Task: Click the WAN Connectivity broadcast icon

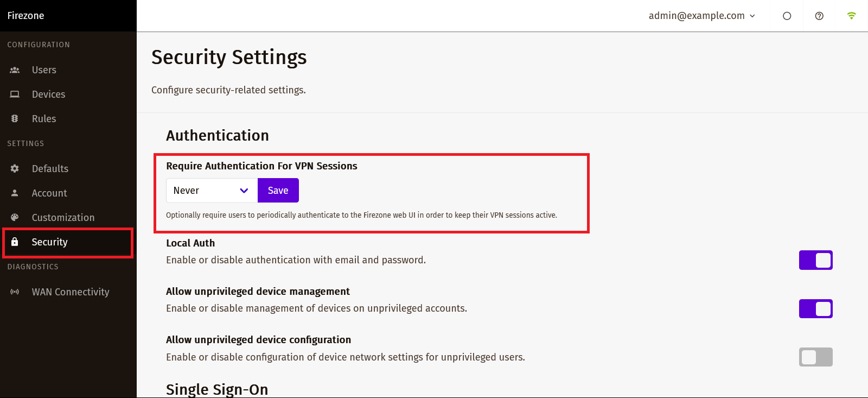Action: pyautogui.click(x=15, y=292)
